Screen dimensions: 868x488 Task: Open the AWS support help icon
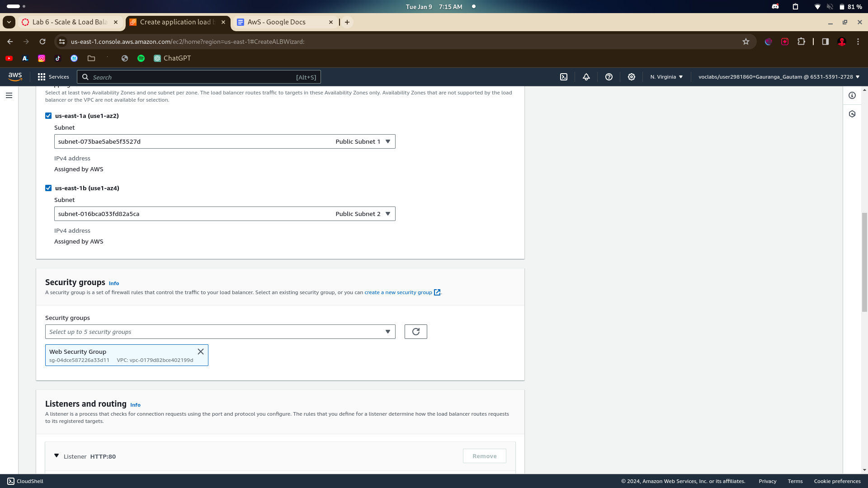tap(609, 77)
